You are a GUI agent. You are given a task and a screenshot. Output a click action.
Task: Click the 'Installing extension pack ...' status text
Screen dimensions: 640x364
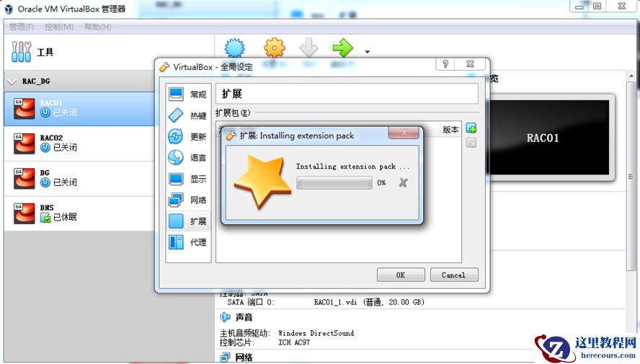tap(352, 166)
